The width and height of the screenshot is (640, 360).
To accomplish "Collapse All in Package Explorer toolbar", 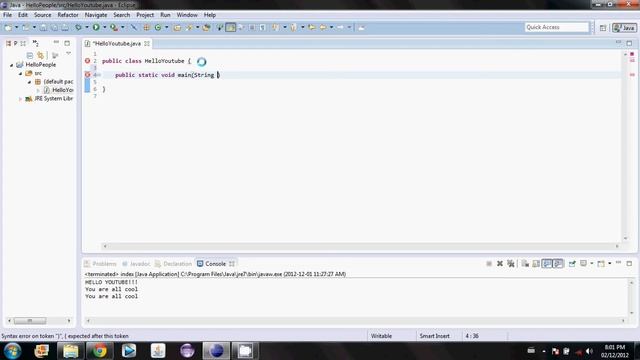I will 30,55.
